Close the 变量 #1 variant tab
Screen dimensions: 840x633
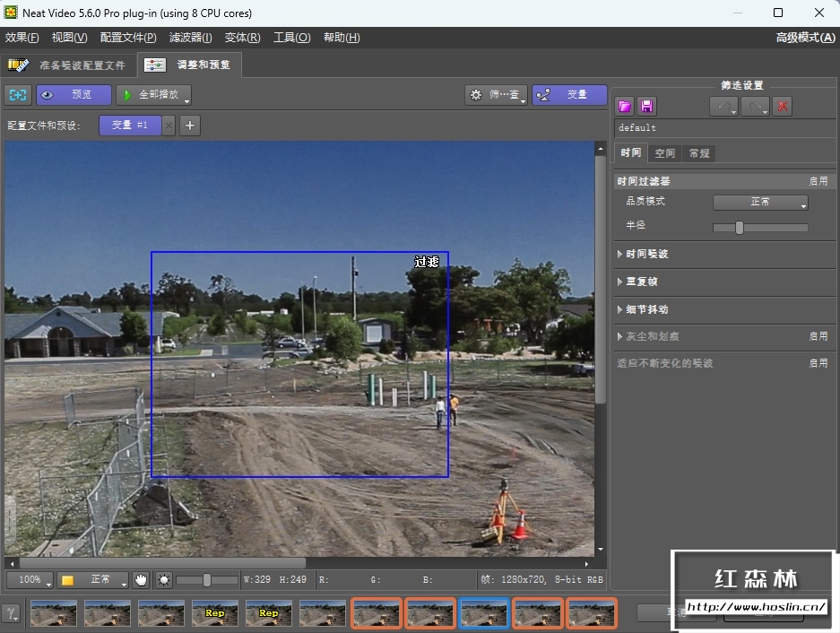[x=169, y=126]
